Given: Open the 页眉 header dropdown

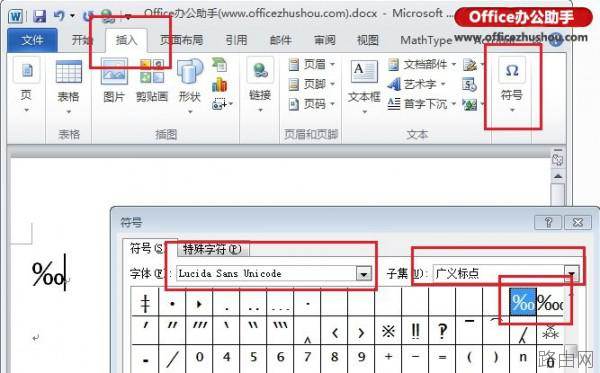Looking at the screenshot, I should pyautogui.click(x=311, y=64).
